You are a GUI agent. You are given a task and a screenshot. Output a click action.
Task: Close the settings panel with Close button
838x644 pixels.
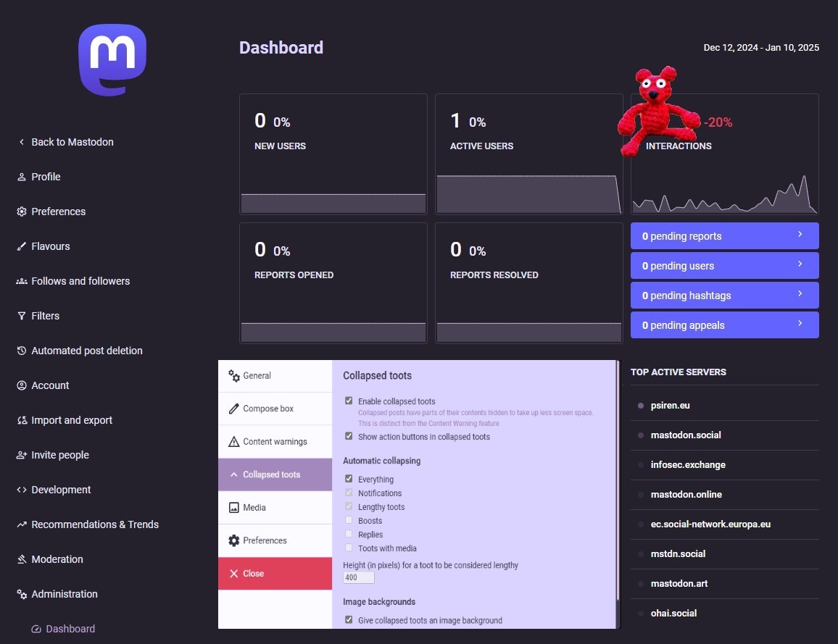pyautogui.click(x=275, y=574)
